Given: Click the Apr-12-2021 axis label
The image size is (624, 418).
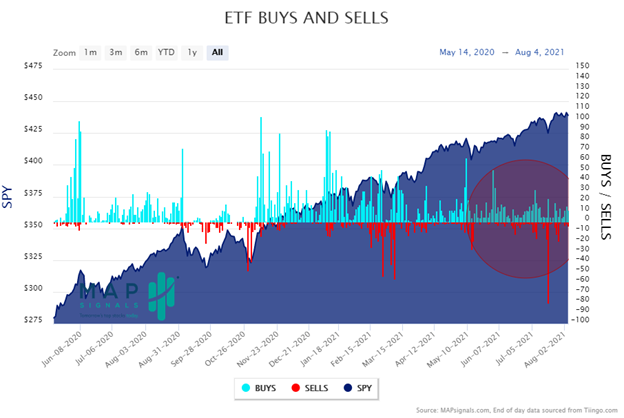Looking at the screenshot, I should click(x=416, y=349).
